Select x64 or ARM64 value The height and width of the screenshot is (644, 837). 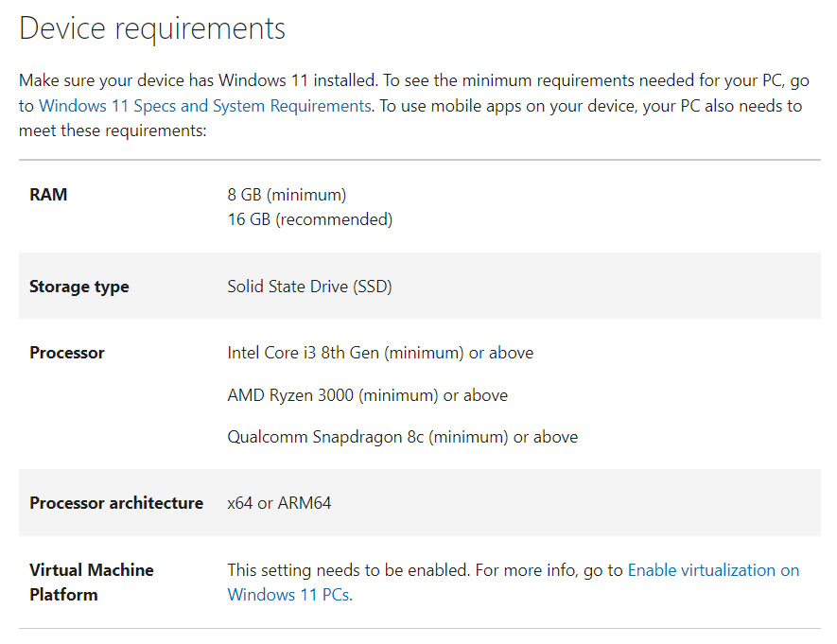[x=279, y=503]
